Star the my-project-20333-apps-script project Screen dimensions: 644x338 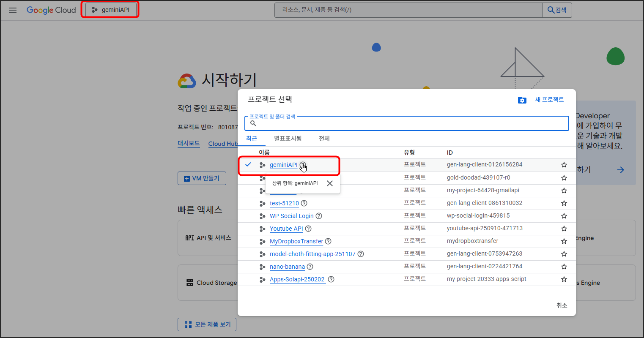tap(564, 279)
